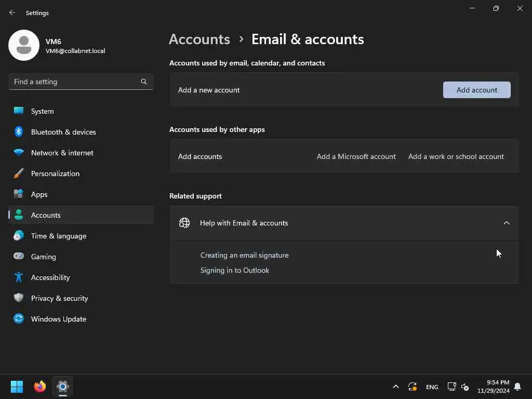
Task: Click the Add account button
Action: click(x=477, y=90)
